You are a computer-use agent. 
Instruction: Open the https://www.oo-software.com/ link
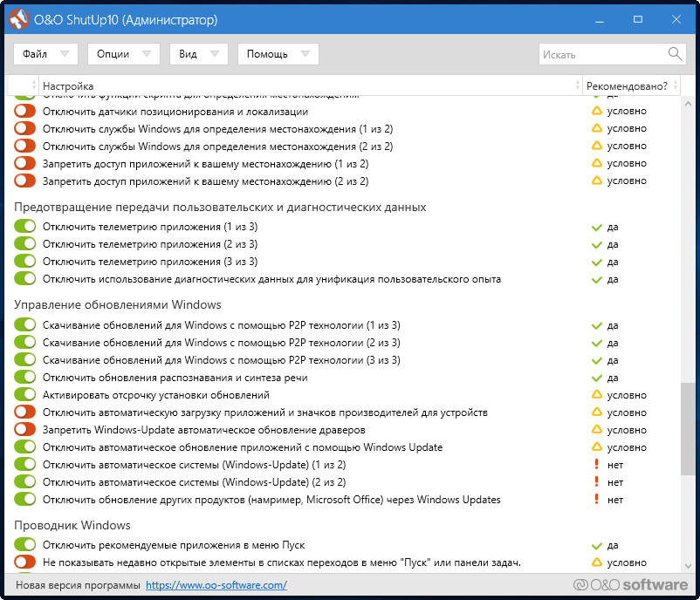coord(216,585)
